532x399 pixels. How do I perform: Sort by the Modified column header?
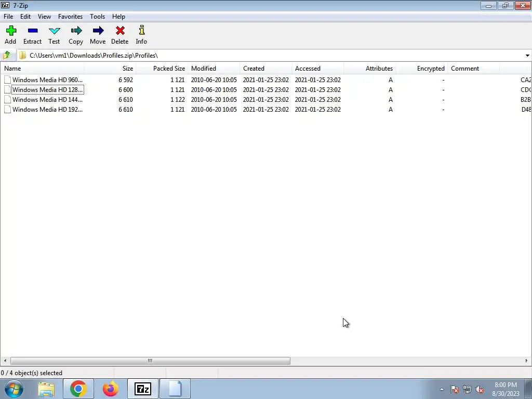click(214, 69)
